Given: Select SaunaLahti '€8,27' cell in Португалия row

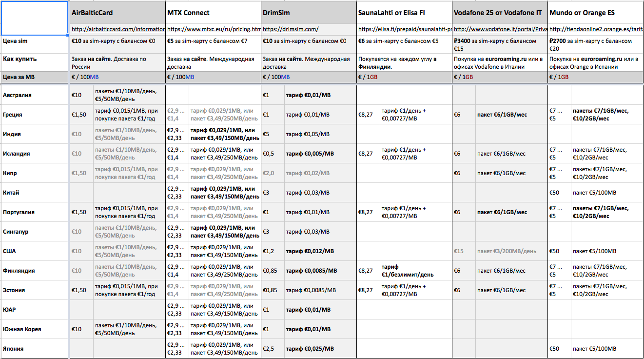Looking at the screenshot, I should coord(369,212).
